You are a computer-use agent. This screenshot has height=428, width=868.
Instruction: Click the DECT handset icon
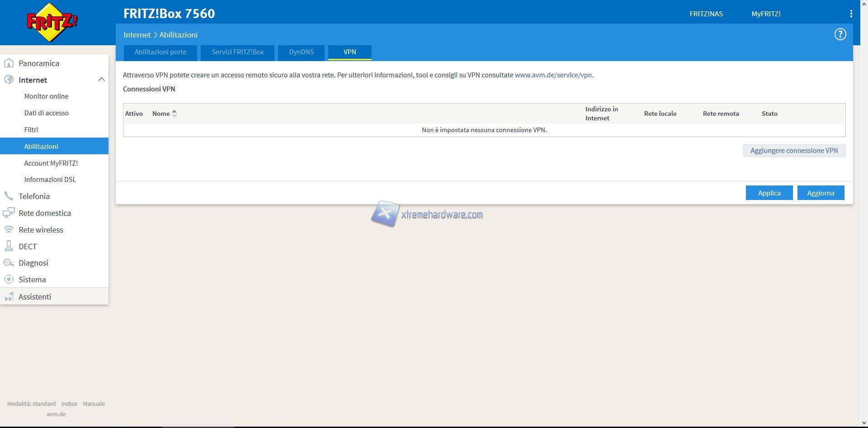pyautogui.click(x=9, y=246)
